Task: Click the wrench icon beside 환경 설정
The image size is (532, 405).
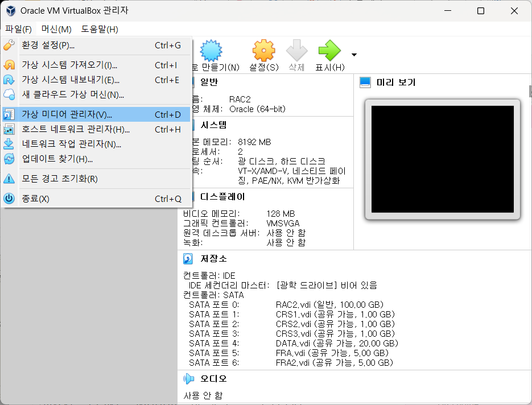Action: [9, 45]
